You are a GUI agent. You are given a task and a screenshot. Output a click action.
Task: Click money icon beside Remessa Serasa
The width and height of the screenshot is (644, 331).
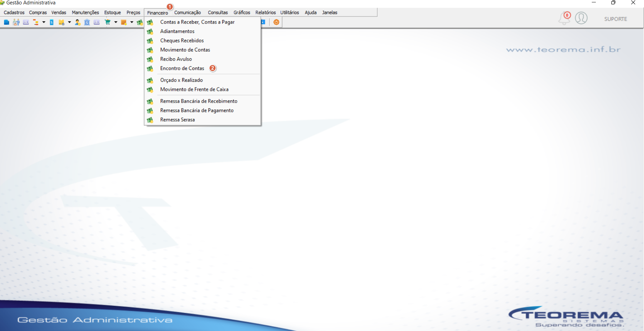coord(150,120)
